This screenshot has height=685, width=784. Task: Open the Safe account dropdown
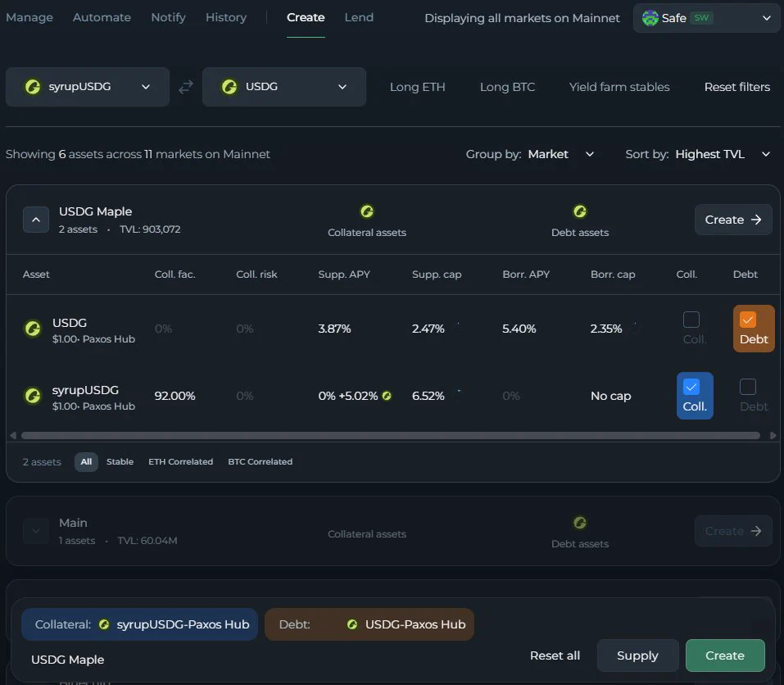706,18
